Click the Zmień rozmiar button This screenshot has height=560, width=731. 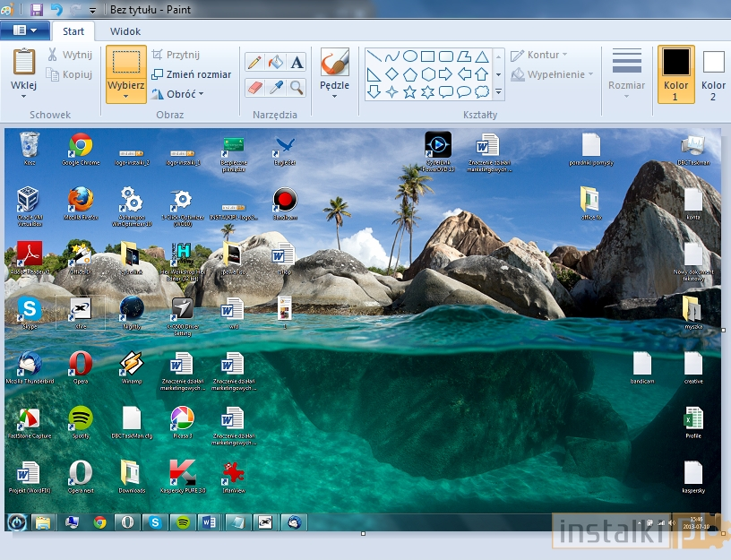pyautogui.click(x=192, y=74)
